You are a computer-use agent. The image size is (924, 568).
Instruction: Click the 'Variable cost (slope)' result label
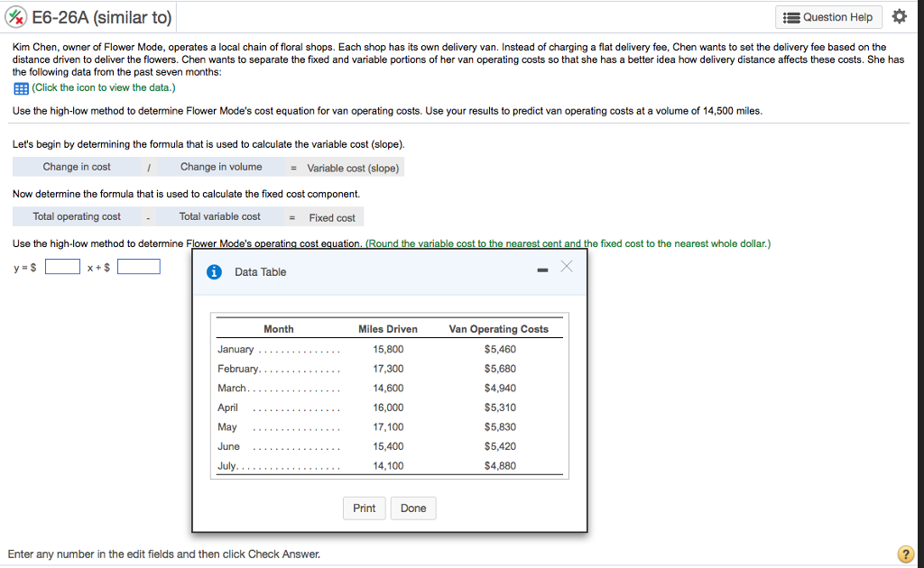(x=353, y=169)
